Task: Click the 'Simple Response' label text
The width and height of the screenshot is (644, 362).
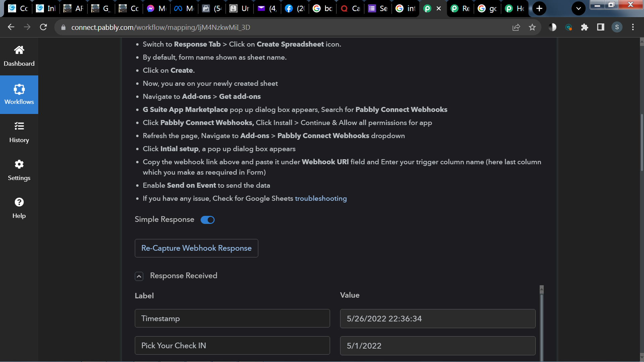Action: (164, 219)
